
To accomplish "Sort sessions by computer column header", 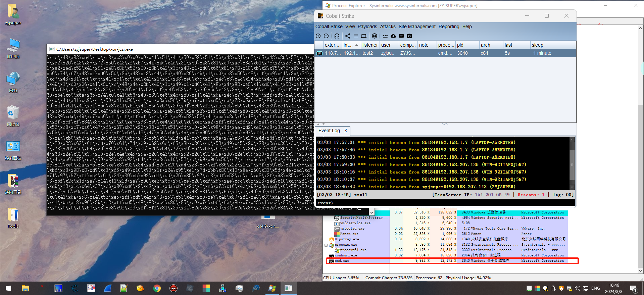I will point(408,45).
